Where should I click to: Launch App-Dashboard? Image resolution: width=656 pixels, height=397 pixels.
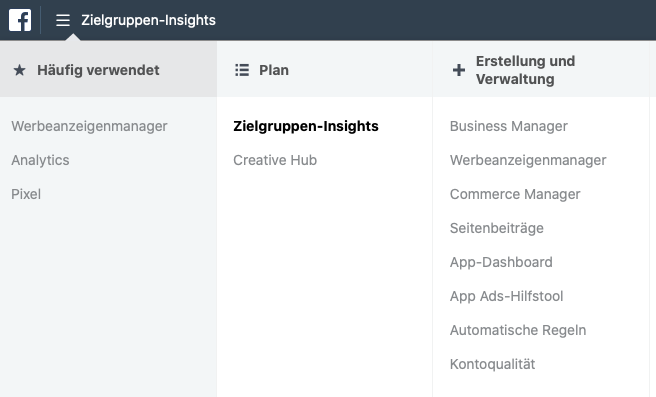coord(501,262)
